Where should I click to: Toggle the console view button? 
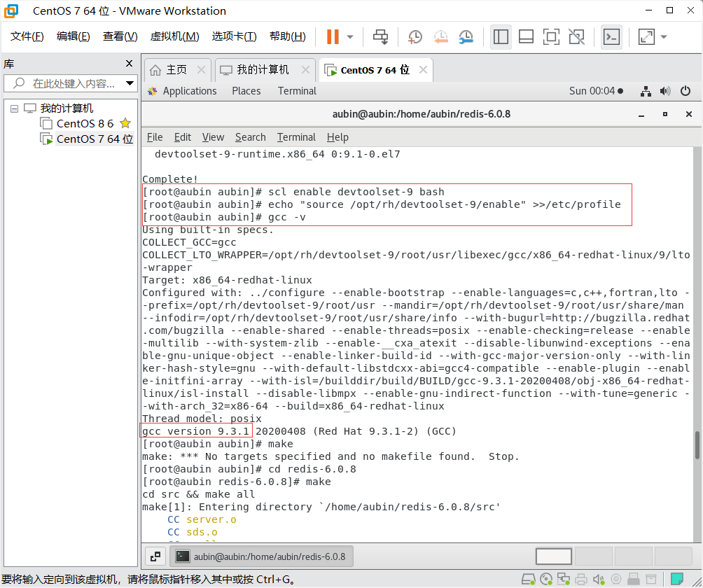pos(612,36)
